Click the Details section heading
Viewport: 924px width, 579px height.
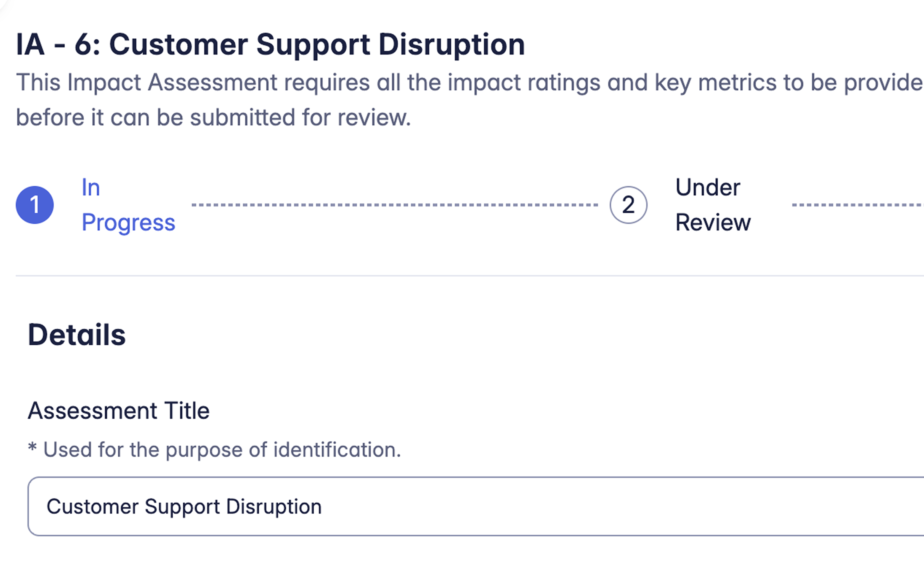point(77,335)
